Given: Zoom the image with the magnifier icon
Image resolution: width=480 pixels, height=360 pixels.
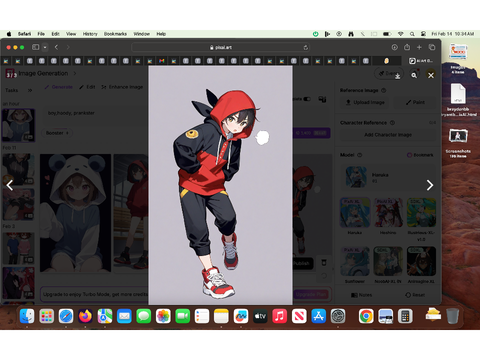Looking at the screenshot, I should (x=414, y=76).
